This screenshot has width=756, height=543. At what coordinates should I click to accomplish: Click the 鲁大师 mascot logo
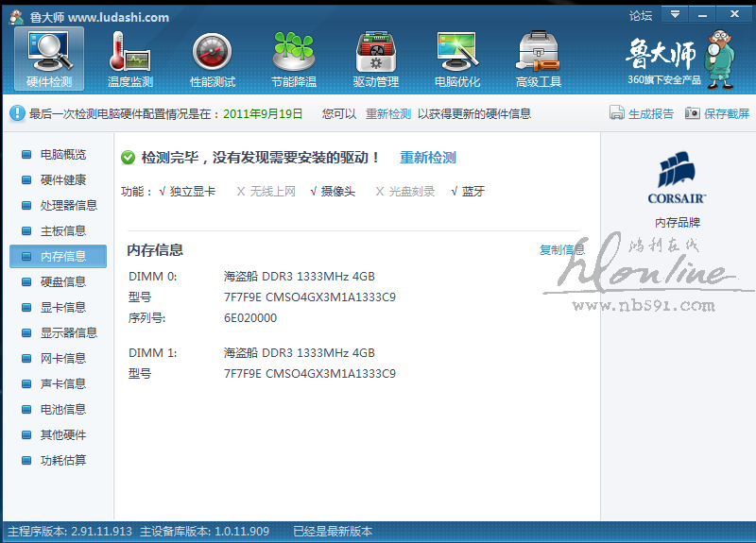[720, 59]
